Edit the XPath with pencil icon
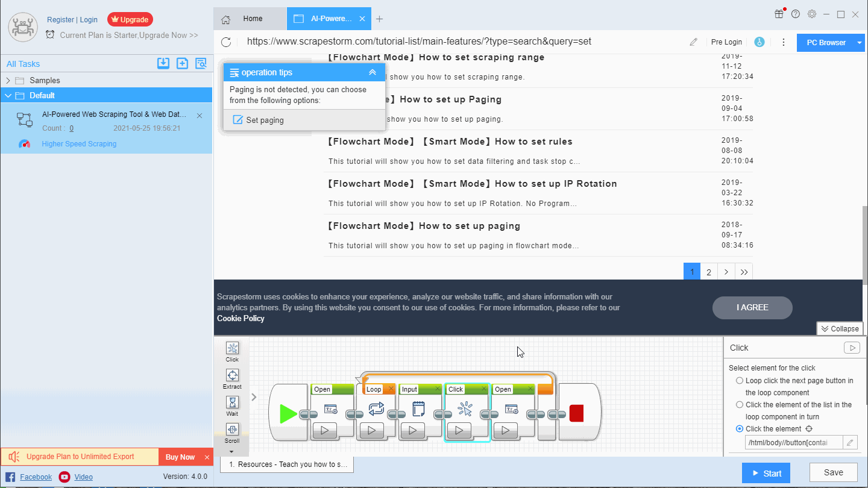This screenshot has height=488, width=868. pos(850,443)
